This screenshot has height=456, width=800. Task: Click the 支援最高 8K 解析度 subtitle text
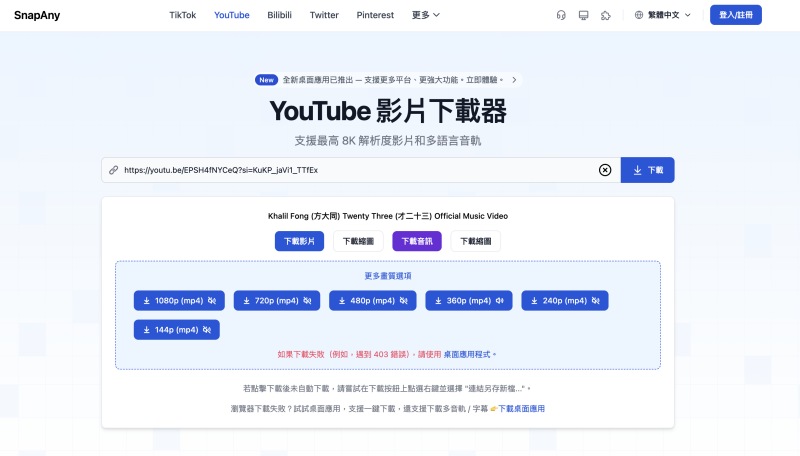388,141
